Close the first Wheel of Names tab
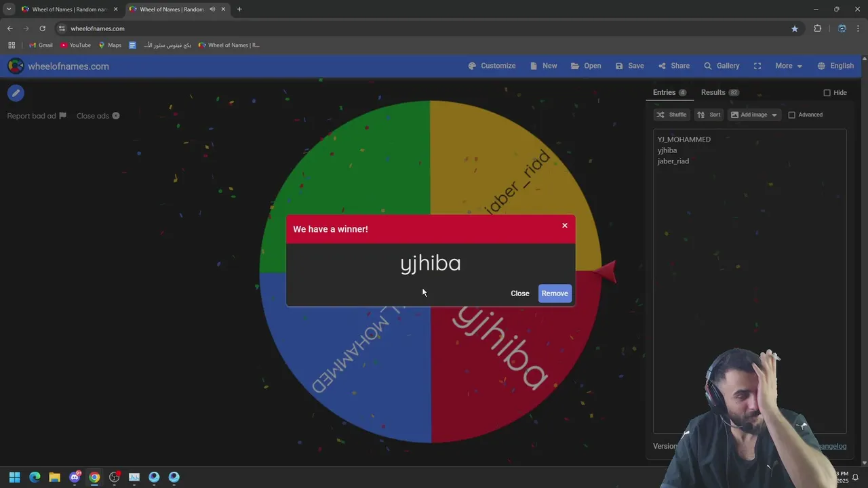The width and height of the screenshot is (868, 488). [115, 9]
